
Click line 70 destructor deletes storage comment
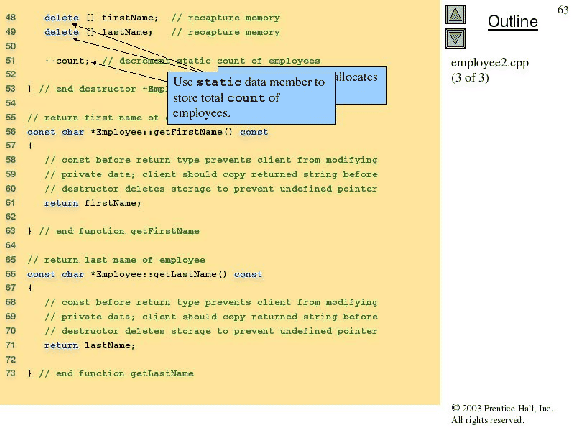click(x=211, y=331)
